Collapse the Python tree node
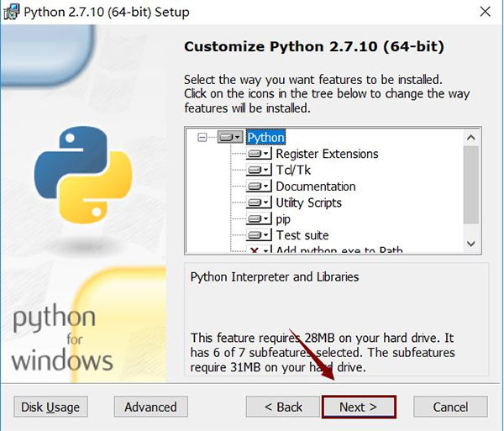504x431 pixels. coord(202,138)
